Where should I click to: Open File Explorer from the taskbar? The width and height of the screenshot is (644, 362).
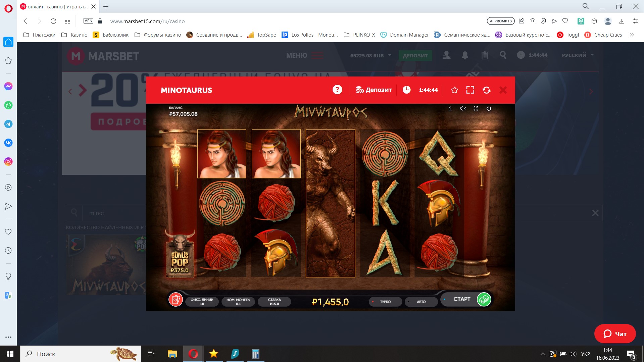pyautogui.click(x=172, y=354)
